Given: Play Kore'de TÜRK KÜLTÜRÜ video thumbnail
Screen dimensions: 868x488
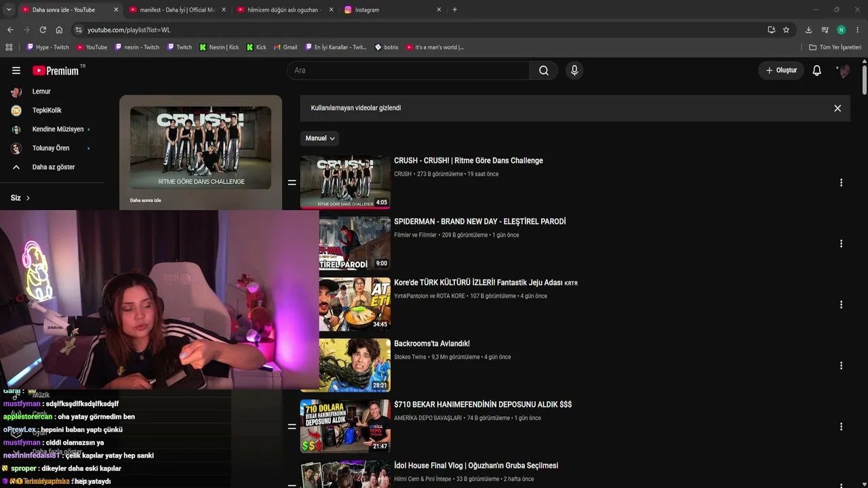Looking at the screenshot, I should (355, 304).
